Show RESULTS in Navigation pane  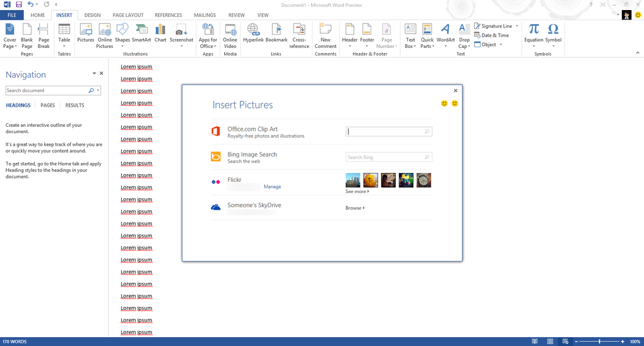click(x=75, y=105)
